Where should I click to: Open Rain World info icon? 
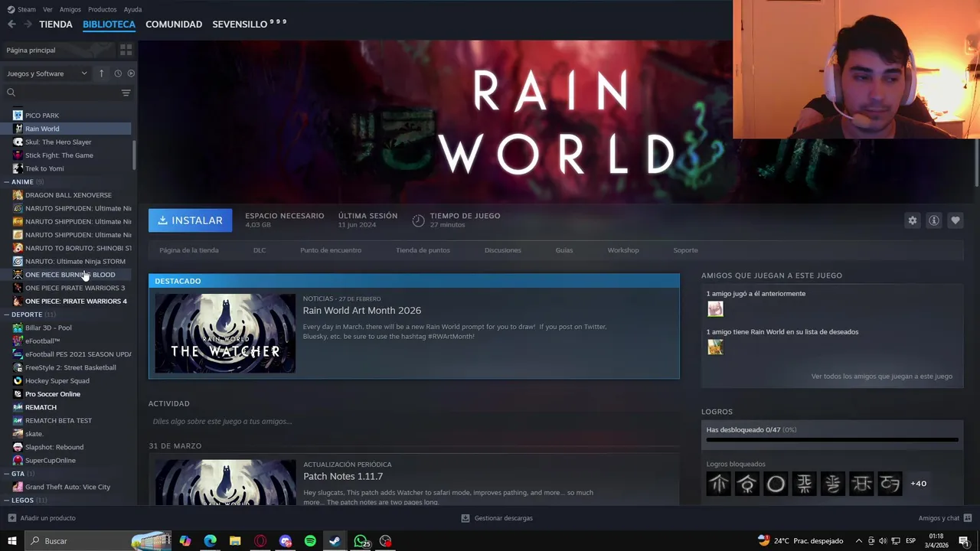pyautogui.click(x=933, y=220)
